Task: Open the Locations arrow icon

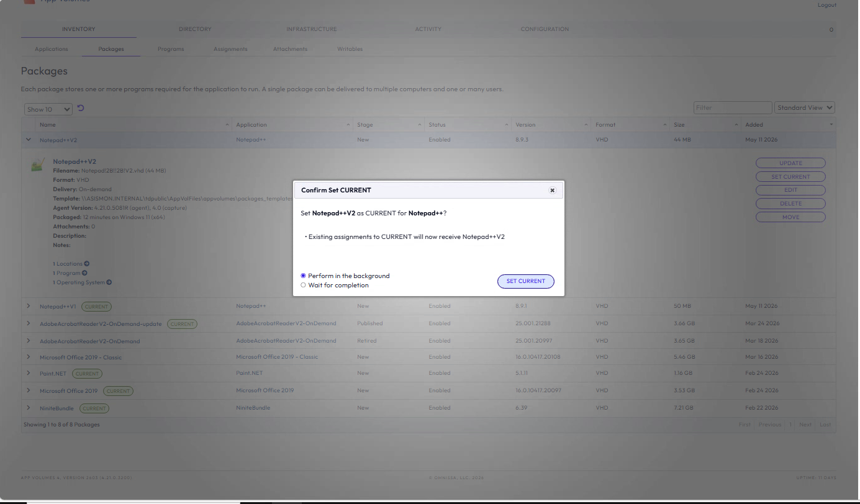Action: tap(86, 264)
